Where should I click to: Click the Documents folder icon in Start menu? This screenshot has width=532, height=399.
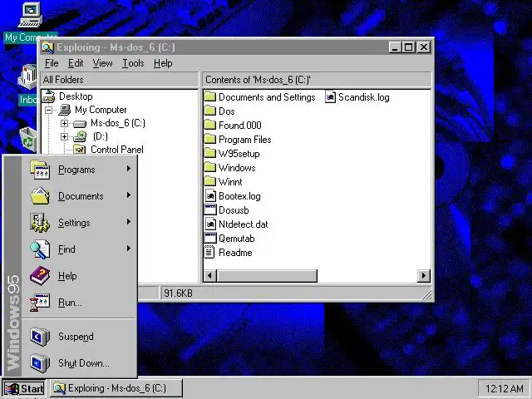point(40,196)
